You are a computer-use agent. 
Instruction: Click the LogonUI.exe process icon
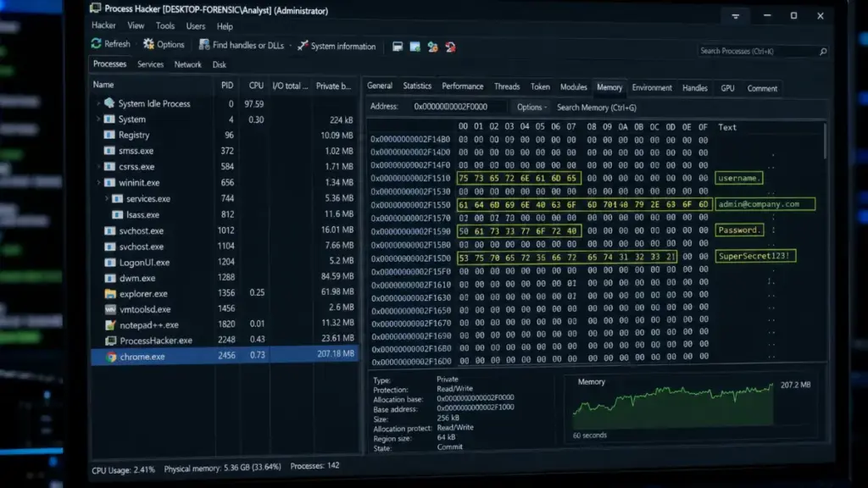tap(110, 263)
